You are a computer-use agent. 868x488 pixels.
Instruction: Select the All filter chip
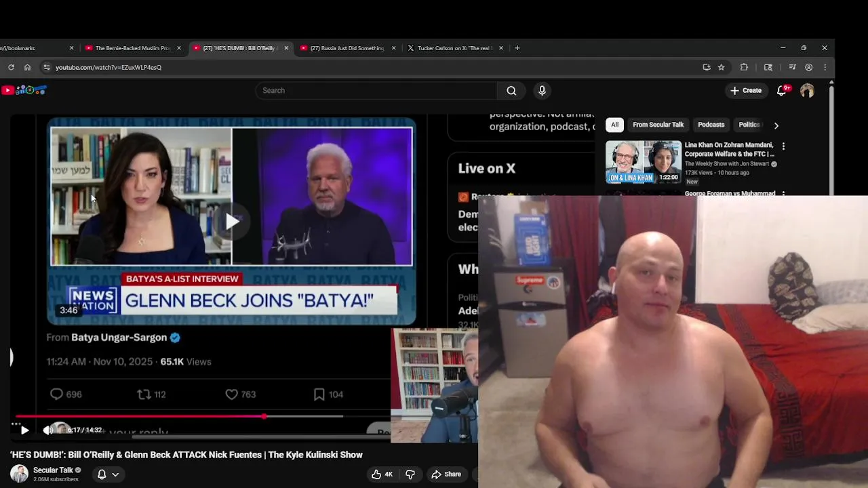(614, 125)
